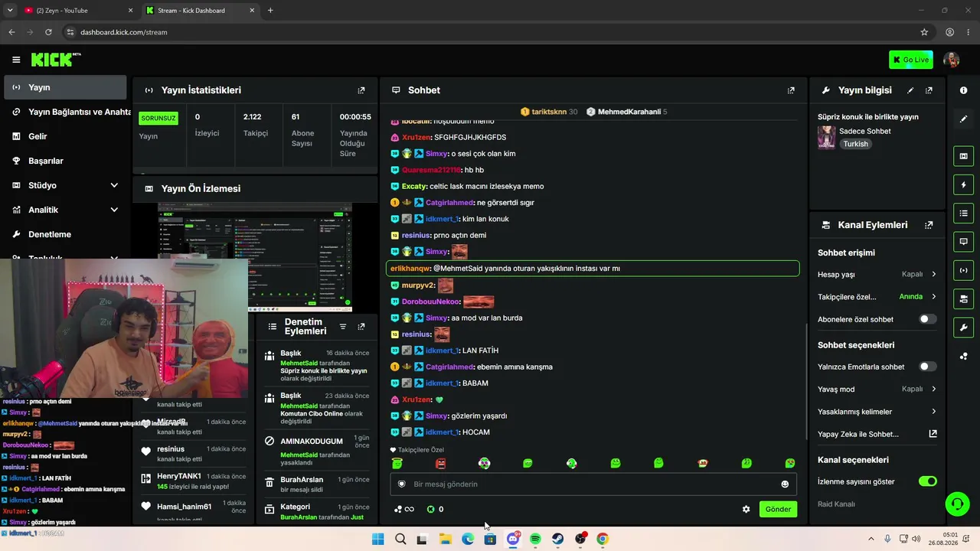
Task: Open Yayın Bağlantısı ve Anahtar menu item
Action: 66,112
